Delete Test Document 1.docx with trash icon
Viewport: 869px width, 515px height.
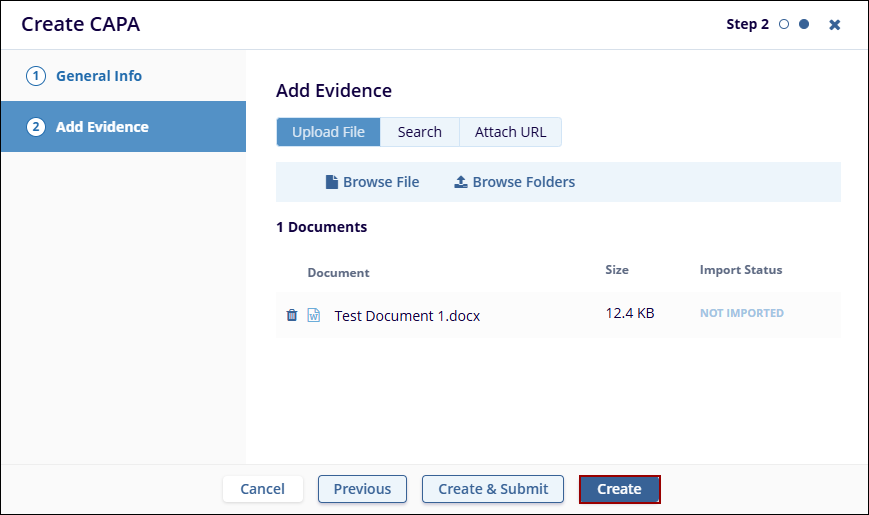[292, 315]
